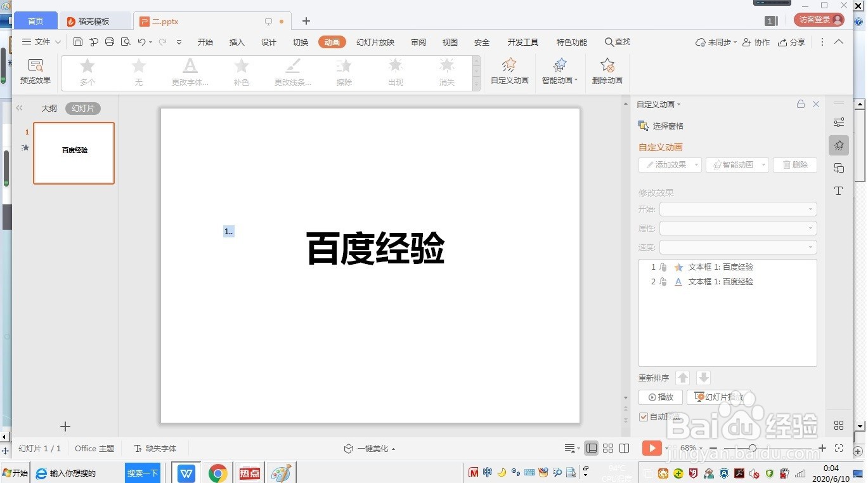Move effect down in 重新排序
This screenshot has width=868, height=483.
click(703, 378)
